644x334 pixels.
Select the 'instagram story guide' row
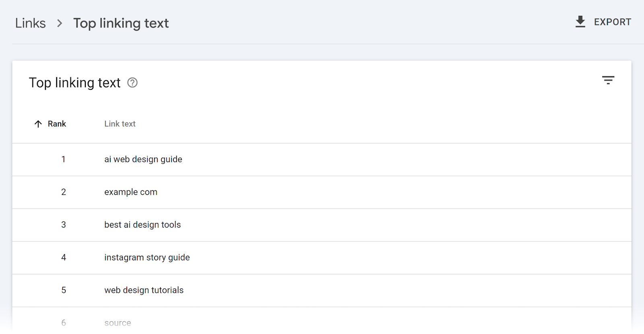click(322, 258)
